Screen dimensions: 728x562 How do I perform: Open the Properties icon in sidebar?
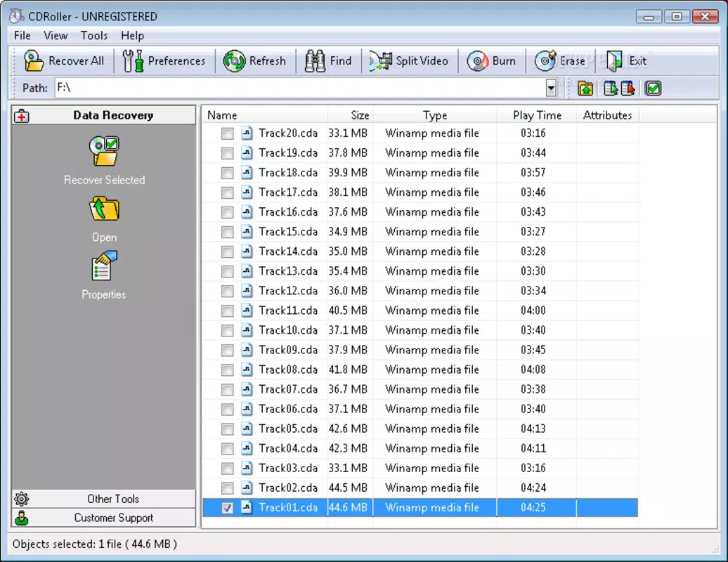[x=104, y=266]
